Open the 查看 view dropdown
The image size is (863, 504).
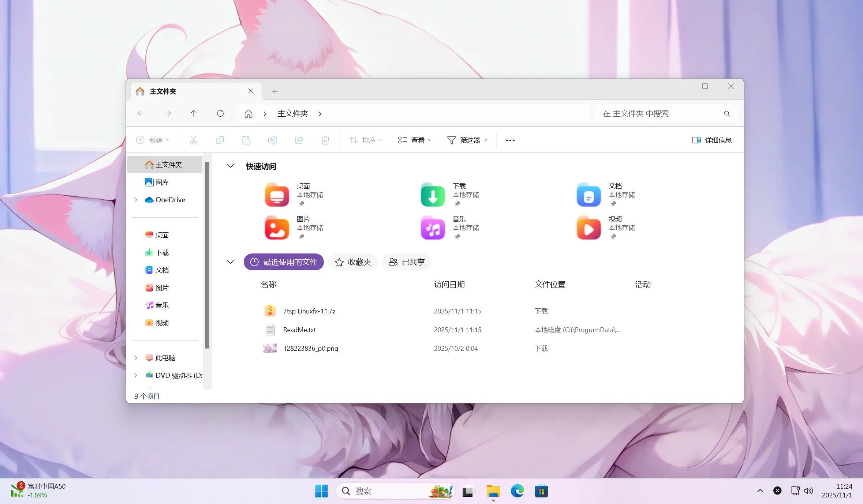click(414, 140)
